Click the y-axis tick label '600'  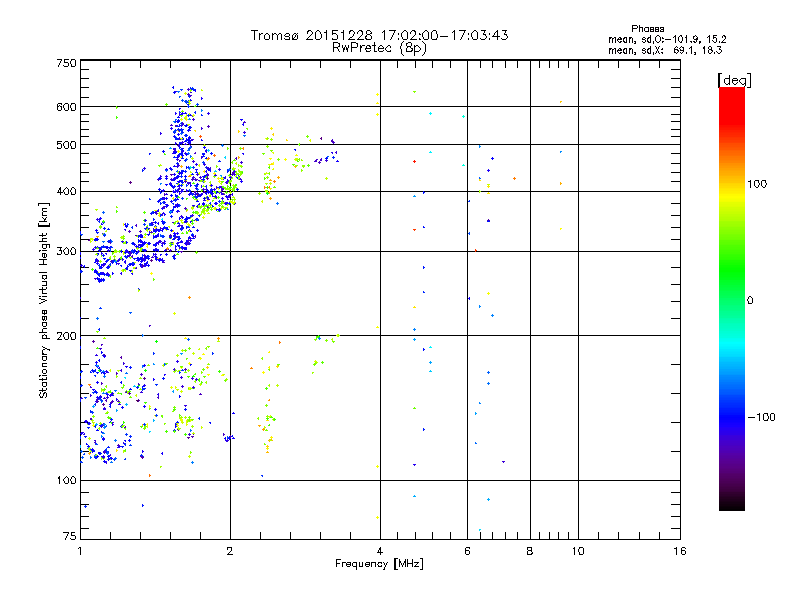click(x=66, y=107)
